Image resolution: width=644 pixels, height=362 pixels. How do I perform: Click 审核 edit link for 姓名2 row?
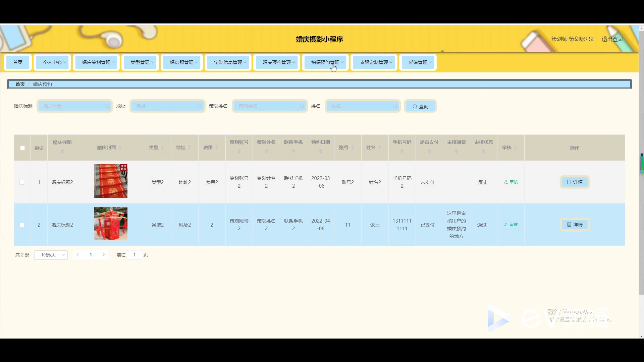coord(511,182)
